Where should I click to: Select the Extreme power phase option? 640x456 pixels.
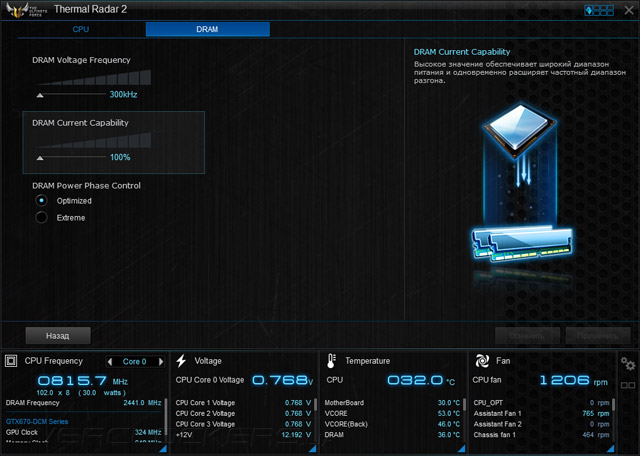41,218
